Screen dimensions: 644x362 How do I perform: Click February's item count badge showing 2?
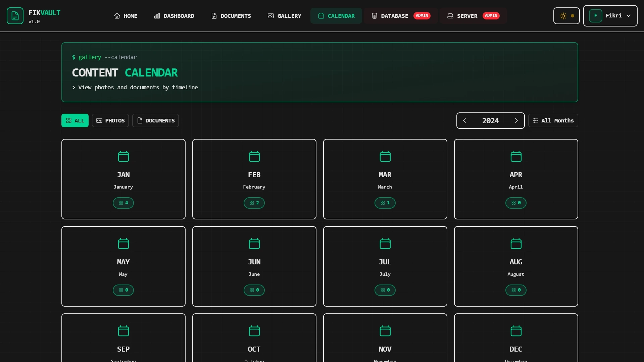click(x=254, y=203)
